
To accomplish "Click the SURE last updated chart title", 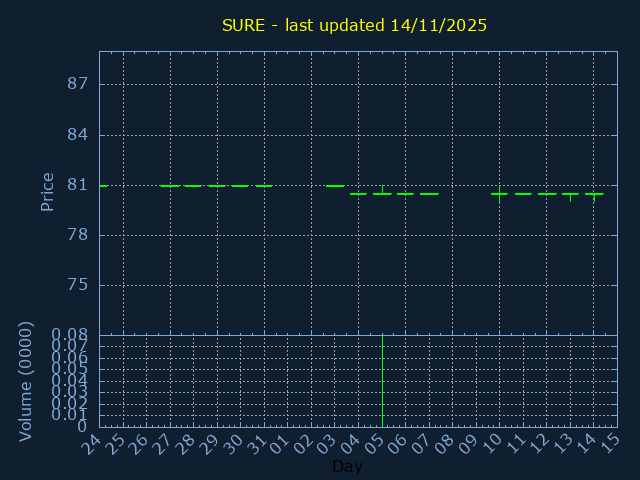I will [x=354, y=25].
